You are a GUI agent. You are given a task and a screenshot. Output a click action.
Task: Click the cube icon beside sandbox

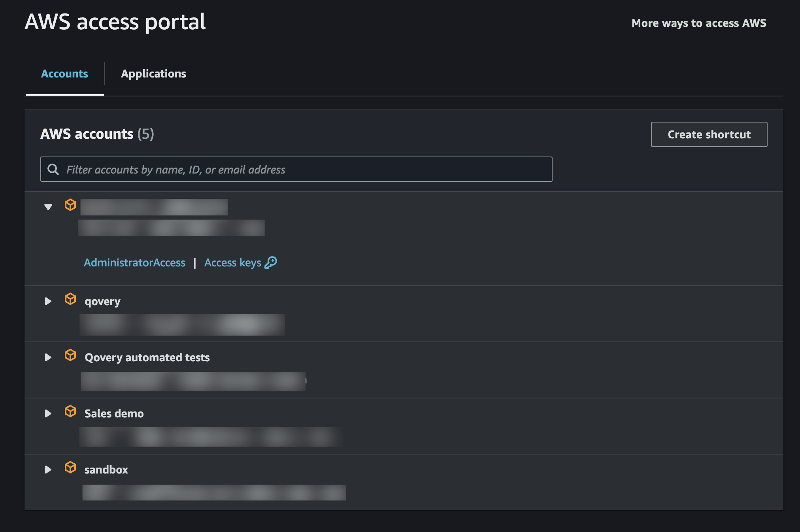click(70, 467)
